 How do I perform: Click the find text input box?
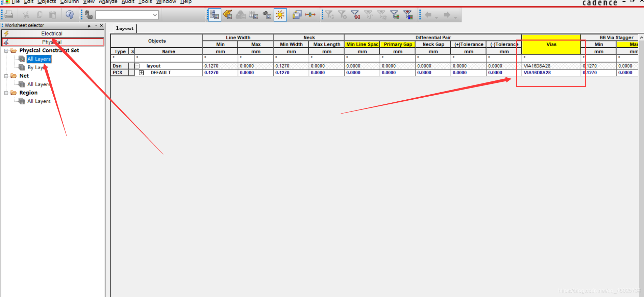coord(124,15)
